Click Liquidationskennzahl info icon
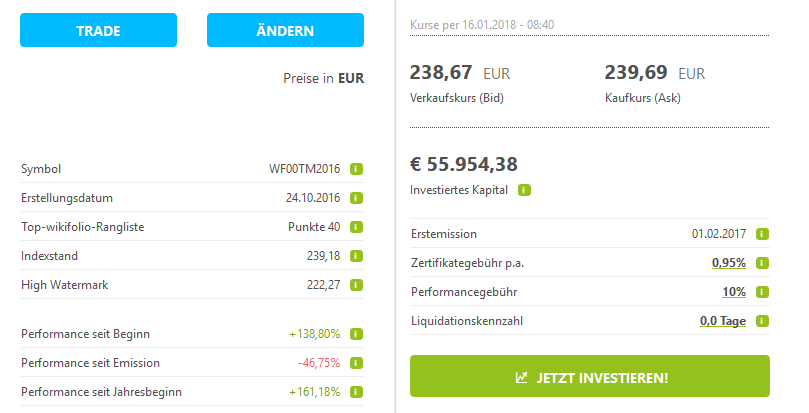The image size is (809, 413). 762,321
